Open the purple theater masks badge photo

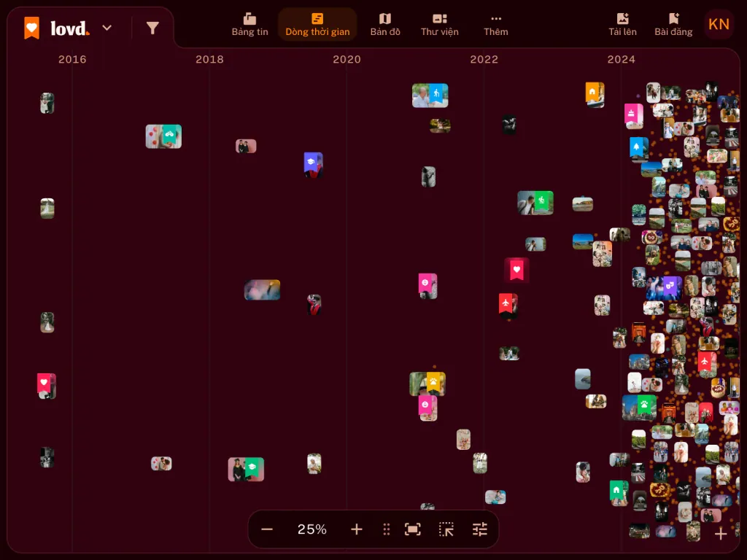click(664, 287)
